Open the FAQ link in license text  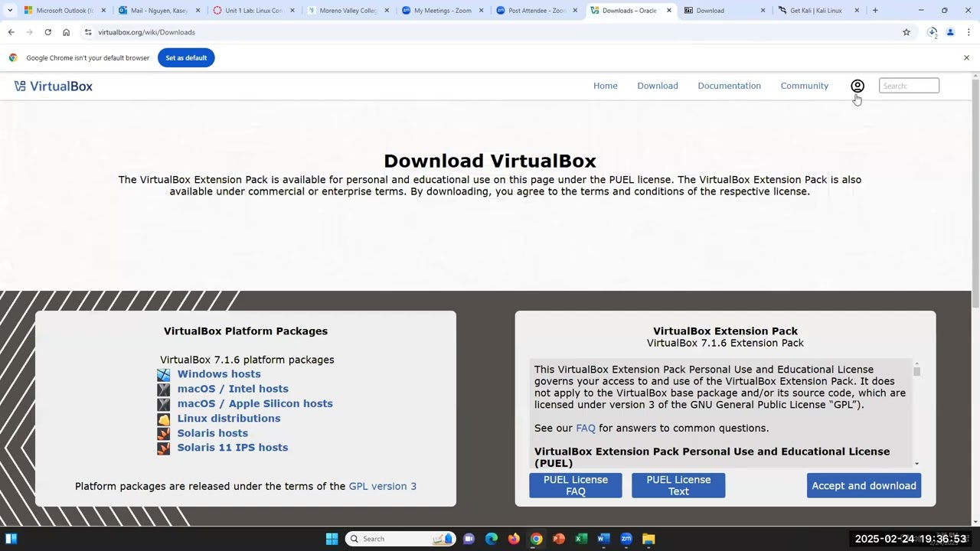[x=586, y=428]
